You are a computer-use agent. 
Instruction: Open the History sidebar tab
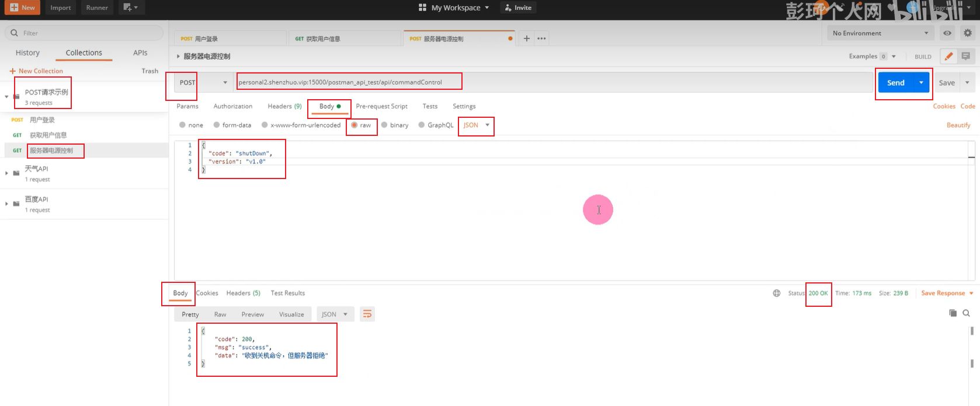tap(27, 52)
